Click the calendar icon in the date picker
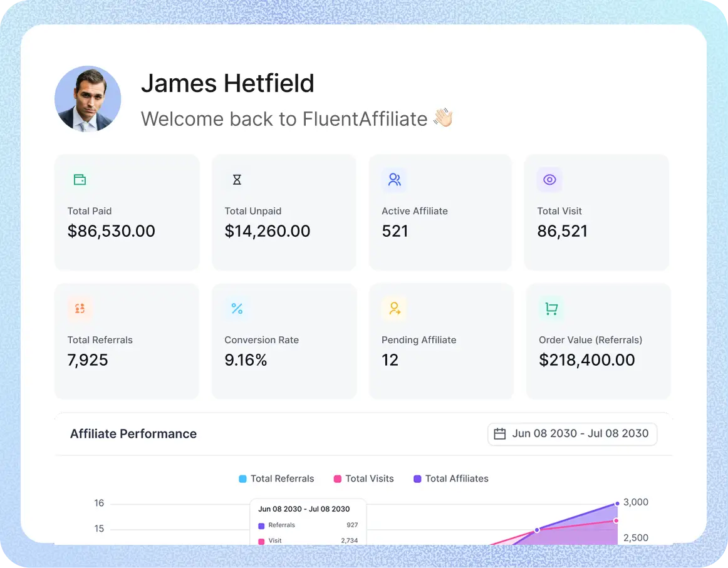This screenshot has height=568, width=728. [499, 433]
